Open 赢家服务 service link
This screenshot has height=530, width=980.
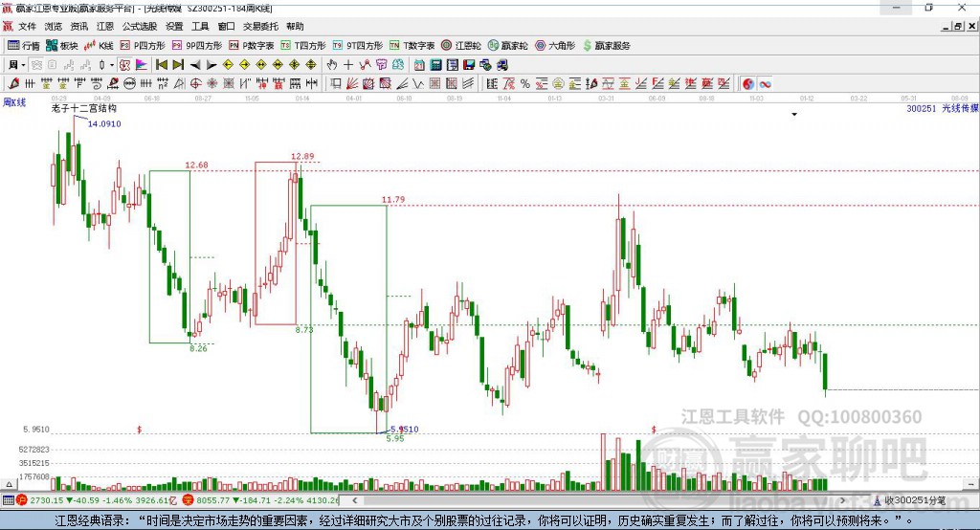tap(606, 46)
